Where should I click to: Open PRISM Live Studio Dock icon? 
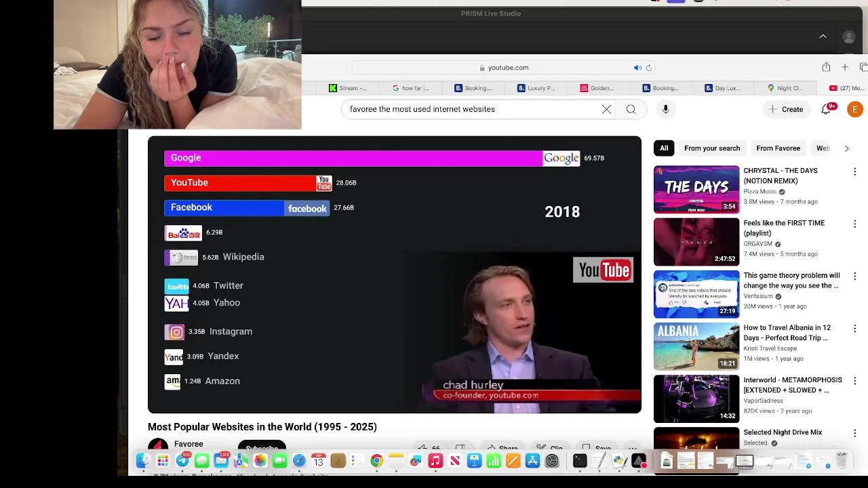point(639,462)
